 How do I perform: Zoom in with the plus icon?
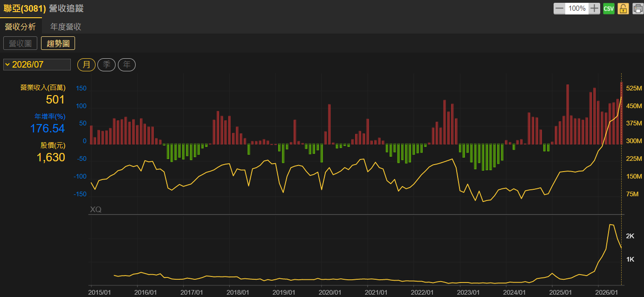tap(594, 8)
